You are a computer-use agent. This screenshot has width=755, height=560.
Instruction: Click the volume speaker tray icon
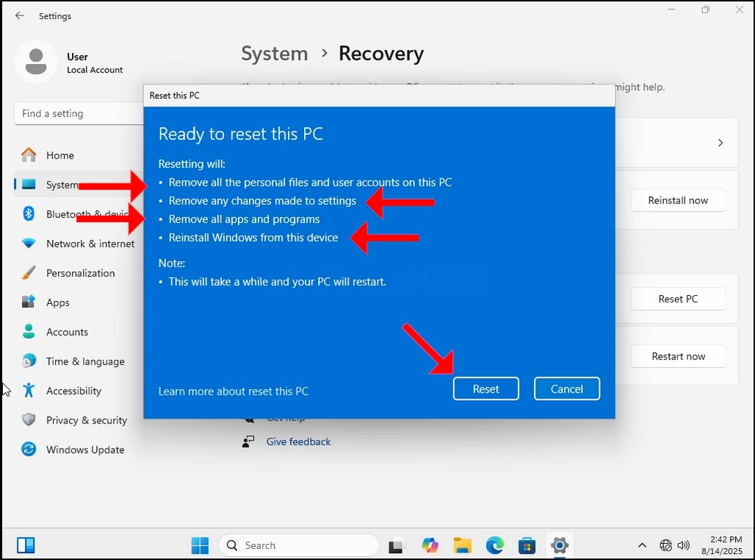coord(683,545)
